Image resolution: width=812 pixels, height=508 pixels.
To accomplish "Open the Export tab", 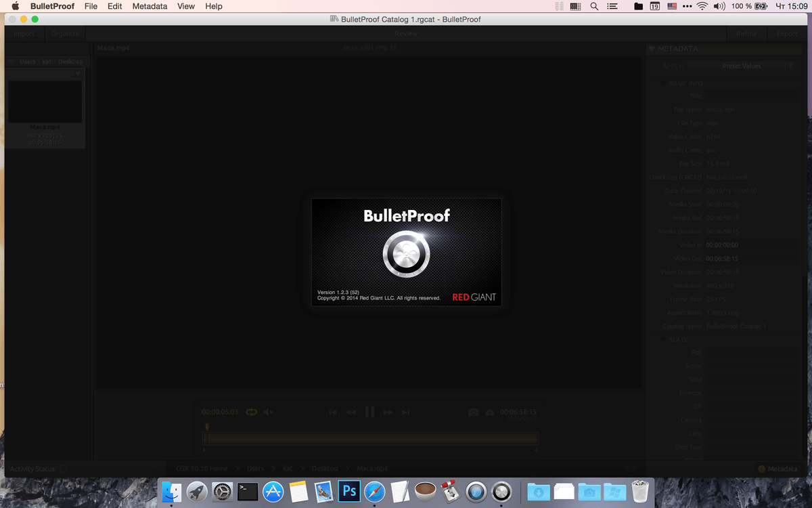I will pos(787,34).
